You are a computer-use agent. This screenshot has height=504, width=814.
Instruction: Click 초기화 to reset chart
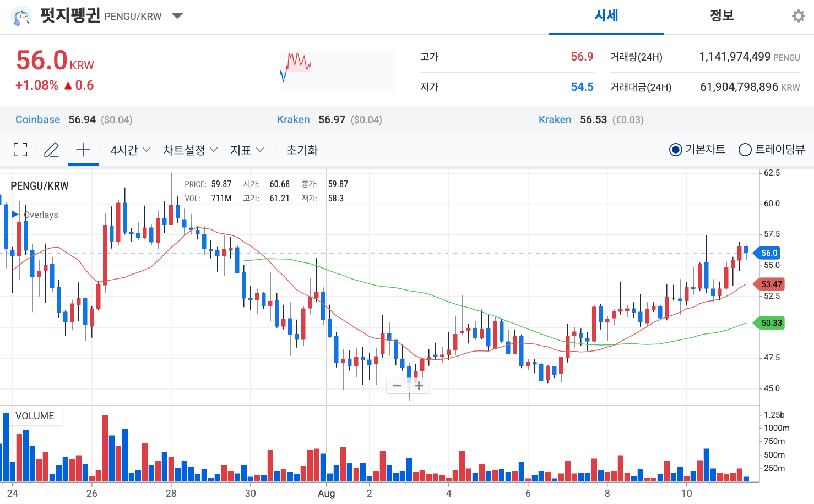pos(302,150)
